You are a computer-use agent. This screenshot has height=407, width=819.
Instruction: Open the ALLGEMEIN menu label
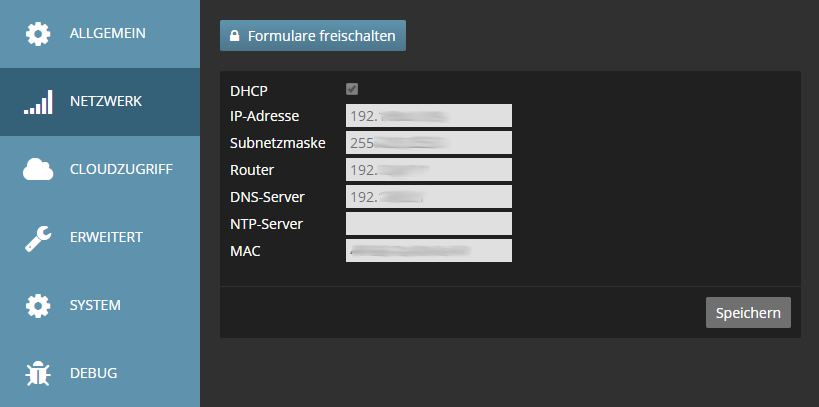108,34
